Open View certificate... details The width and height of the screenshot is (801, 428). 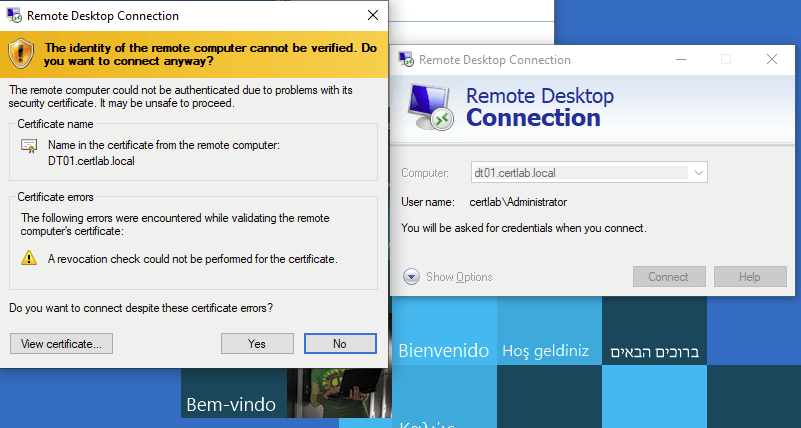(x=61, y=343)
